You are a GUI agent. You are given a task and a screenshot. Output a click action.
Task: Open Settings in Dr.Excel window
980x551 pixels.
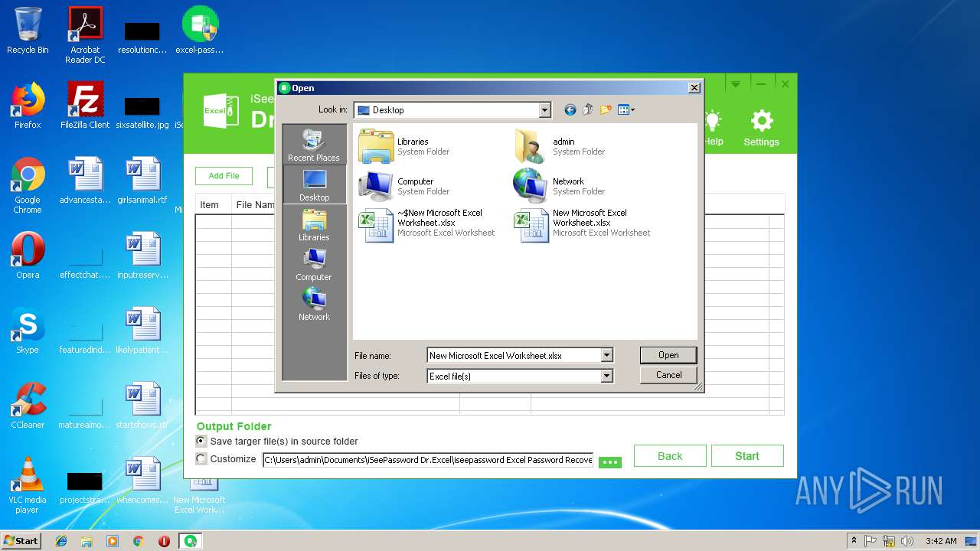point(761,128)
